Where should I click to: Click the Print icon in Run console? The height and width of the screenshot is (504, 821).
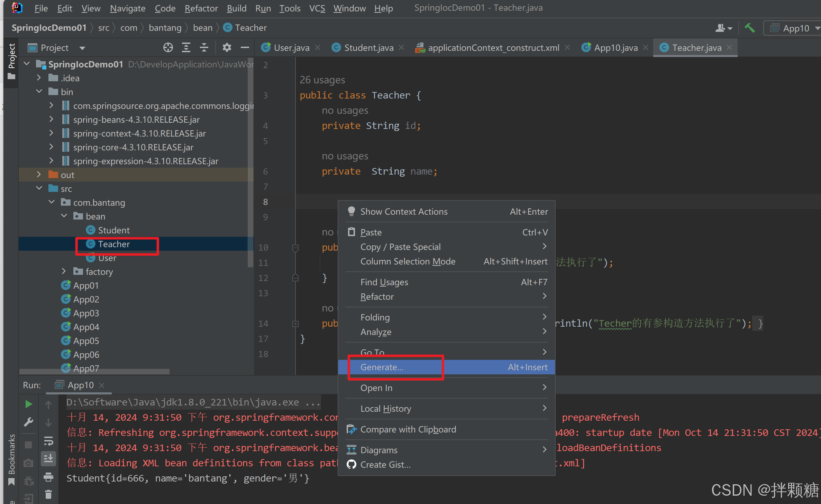click(48, 477)
